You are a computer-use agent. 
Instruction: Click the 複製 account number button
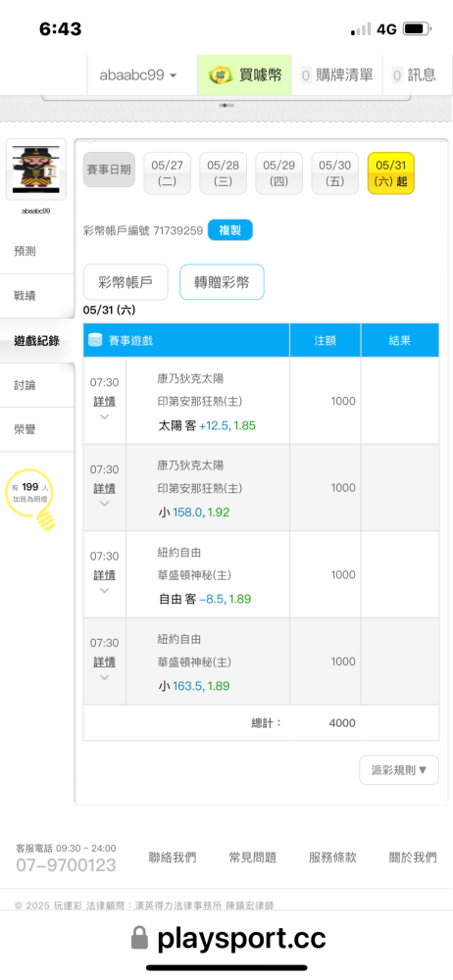pyautogui.click(x=230, y=230)
